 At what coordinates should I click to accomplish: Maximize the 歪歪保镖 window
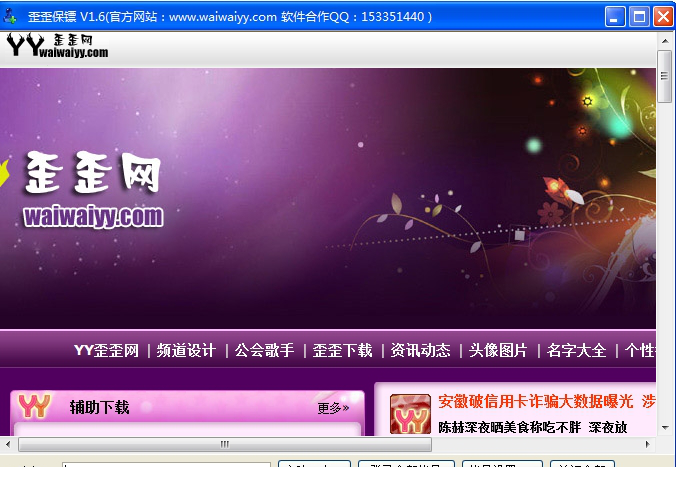coord(639,17)
